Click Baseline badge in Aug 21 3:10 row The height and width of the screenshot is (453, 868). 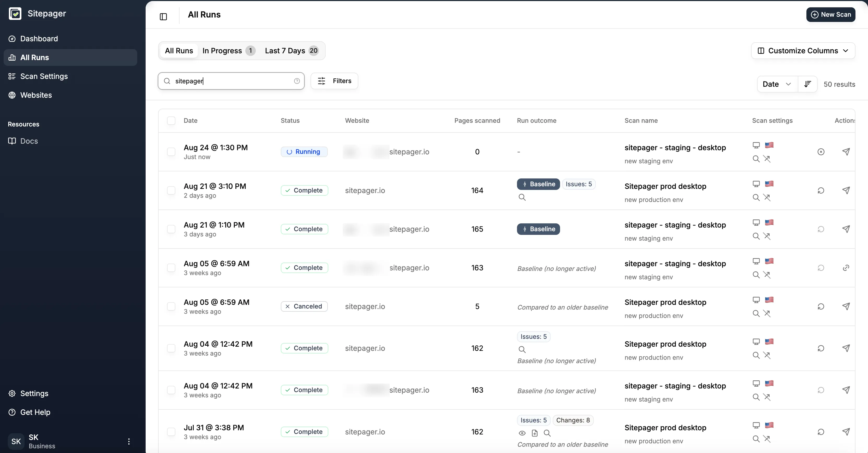click(x=538, y=184)
